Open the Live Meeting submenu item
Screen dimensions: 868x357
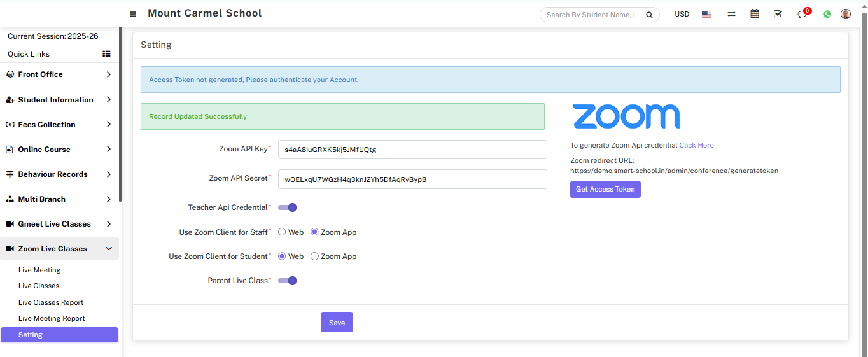39,270
